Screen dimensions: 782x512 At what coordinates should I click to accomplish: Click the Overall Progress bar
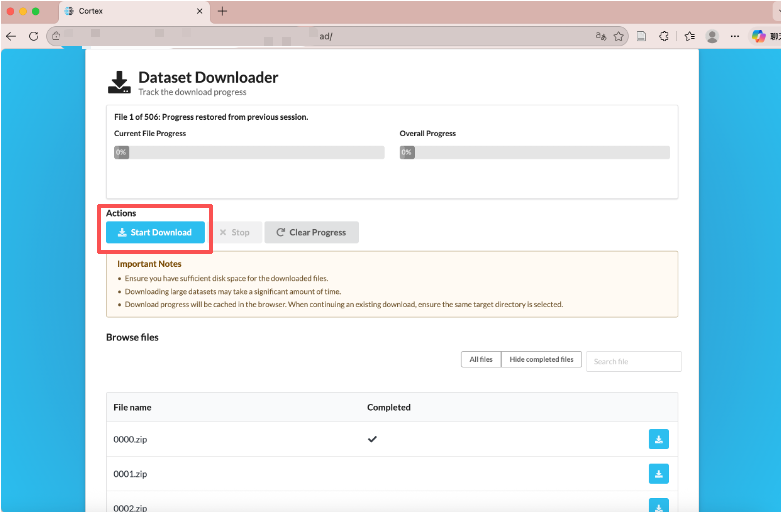(535, 153)
